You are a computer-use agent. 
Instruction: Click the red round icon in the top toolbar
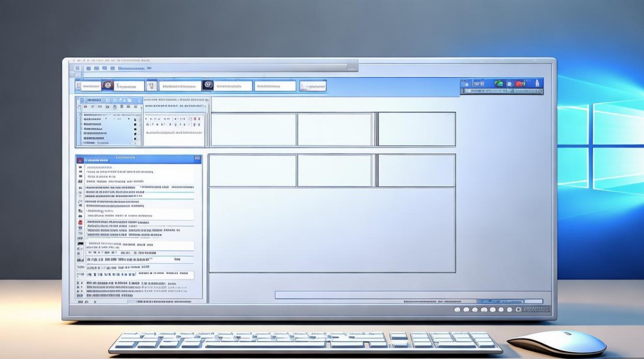click(x=108, y=86)
